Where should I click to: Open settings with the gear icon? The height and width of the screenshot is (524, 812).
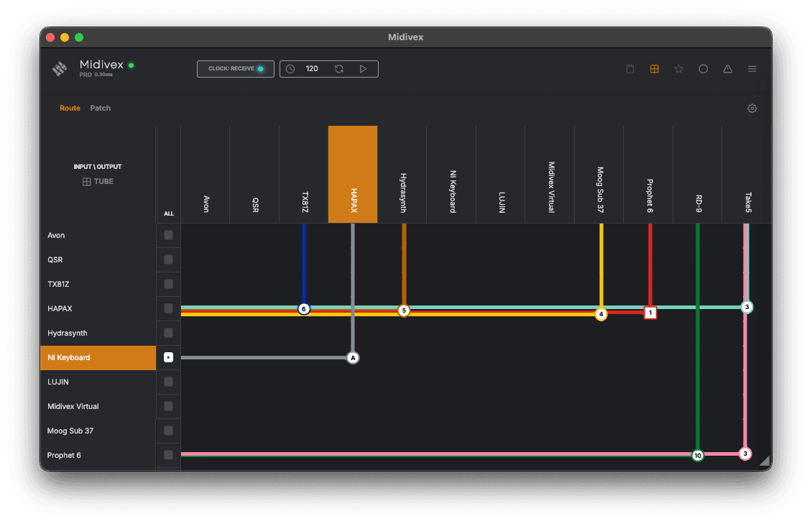752,108
